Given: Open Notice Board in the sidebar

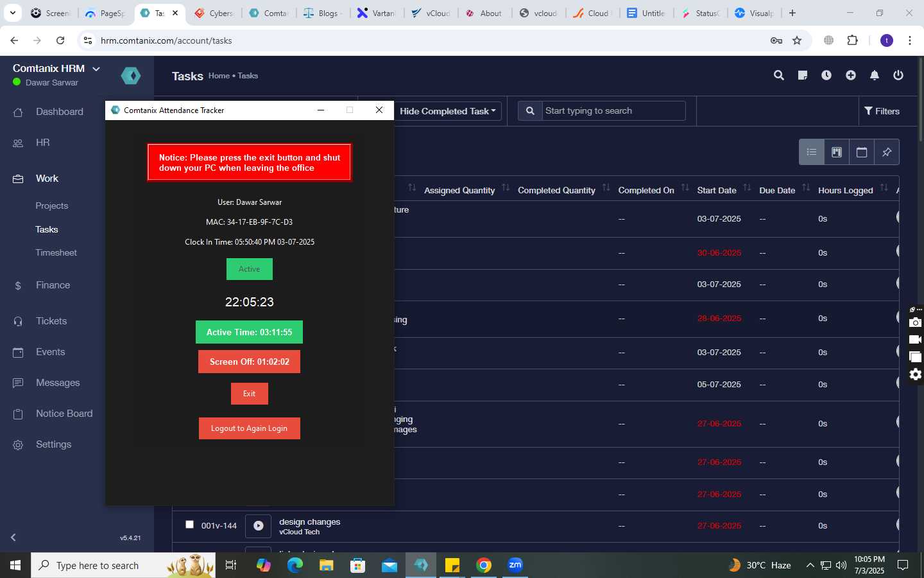Looking at the screenshot, I should point(64,414).
